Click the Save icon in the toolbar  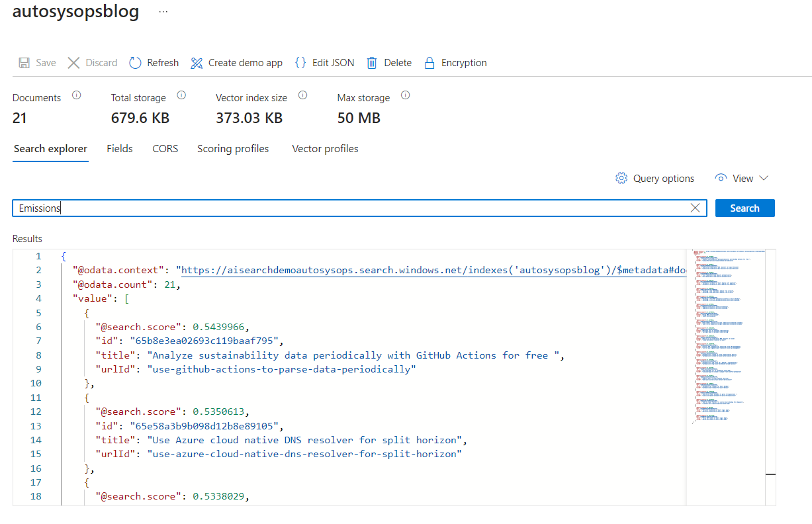[23, 62]
